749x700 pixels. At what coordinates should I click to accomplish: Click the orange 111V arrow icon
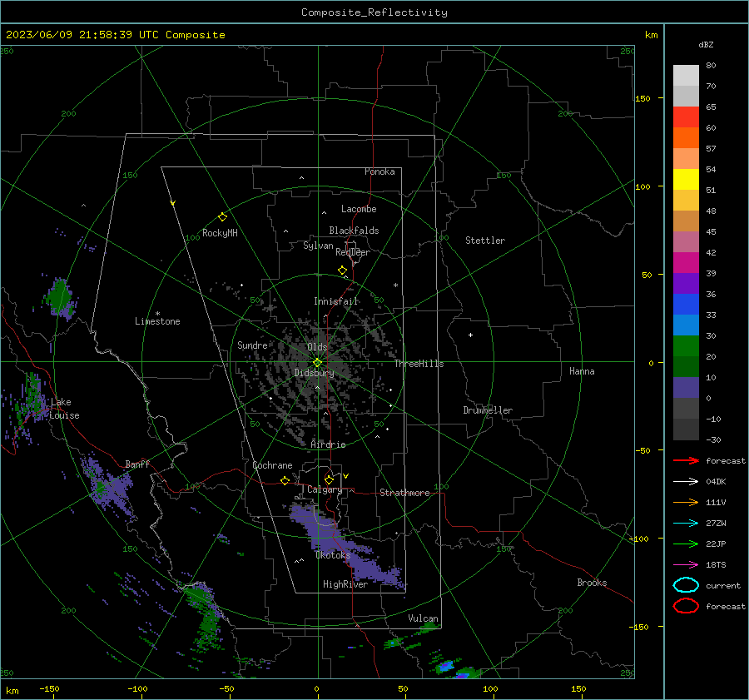pyautogui.click(x=686, y=502)
